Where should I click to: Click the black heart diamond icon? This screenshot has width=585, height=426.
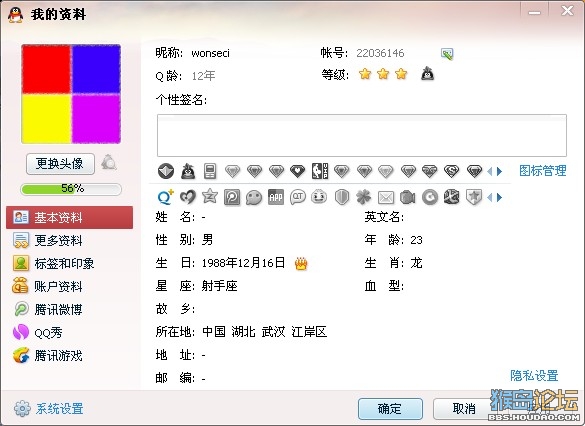[x=297, y=171]
